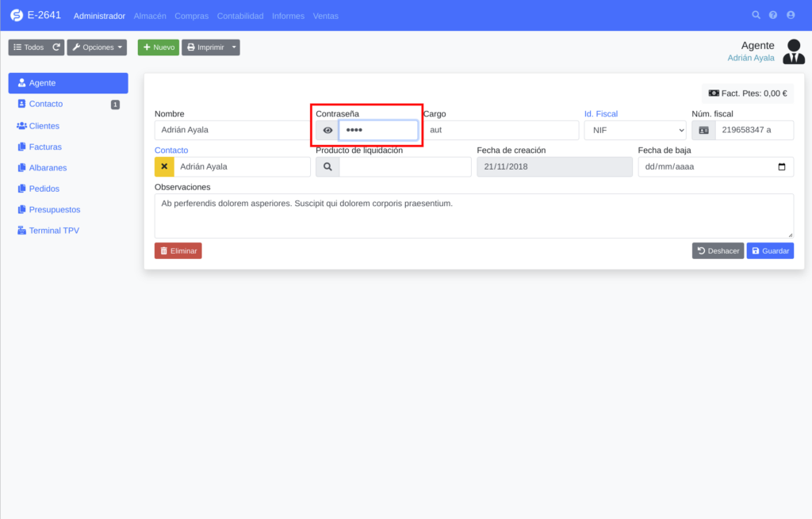Open the Contabilidad menu
This screenshot has height=519, width=812.
[240, 16]
